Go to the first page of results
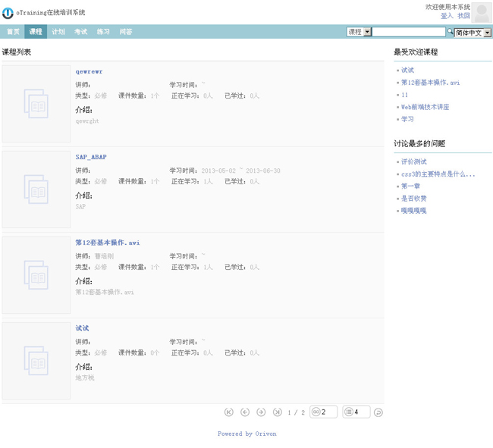 coord(229,412)
